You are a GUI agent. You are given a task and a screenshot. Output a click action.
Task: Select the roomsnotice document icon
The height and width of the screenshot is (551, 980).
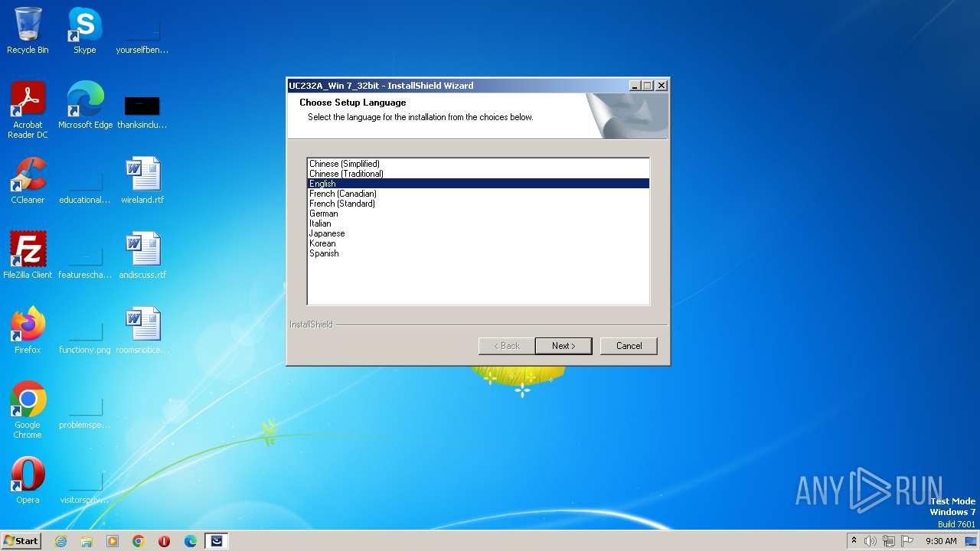pyautogui.click(x=142, y=331)
